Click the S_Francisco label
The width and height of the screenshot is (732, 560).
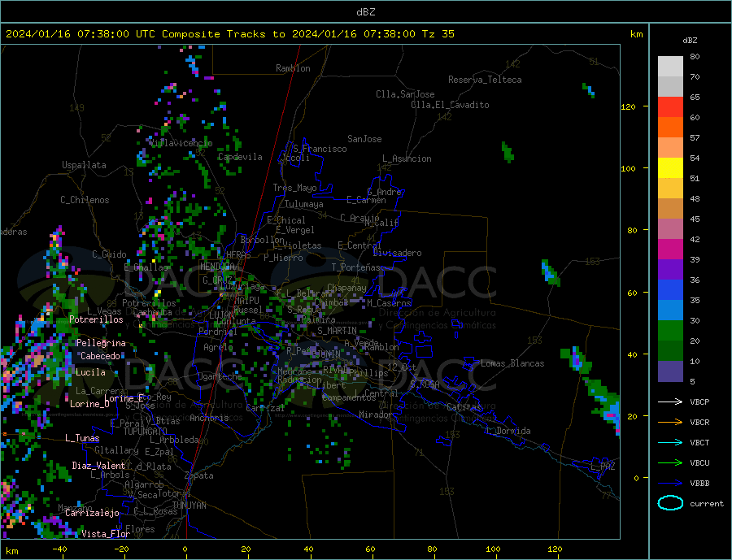pos(320,149)
